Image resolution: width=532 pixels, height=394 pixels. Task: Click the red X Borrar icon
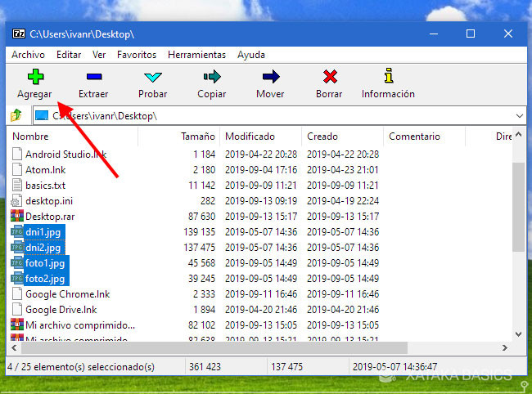coord(329,78)
